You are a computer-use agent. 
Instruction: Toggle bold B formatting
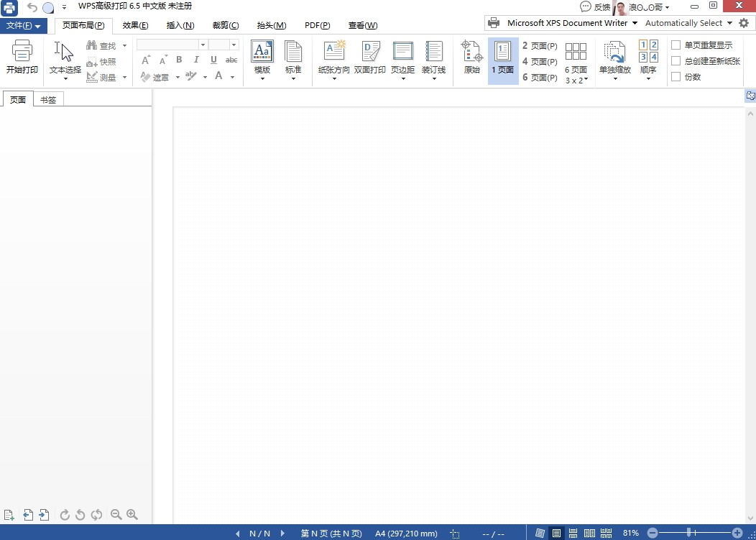(x=179, y=60)
